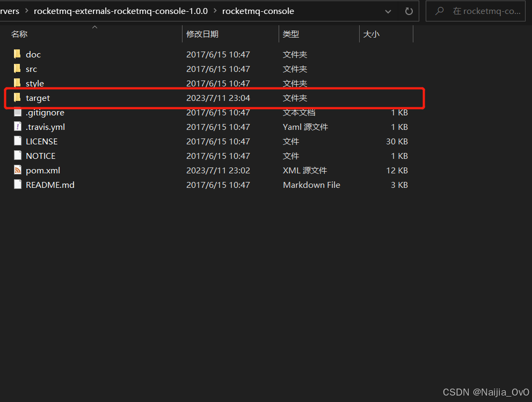Sort files by 类型 column
The image size is (532, 402).
(291, 34)
